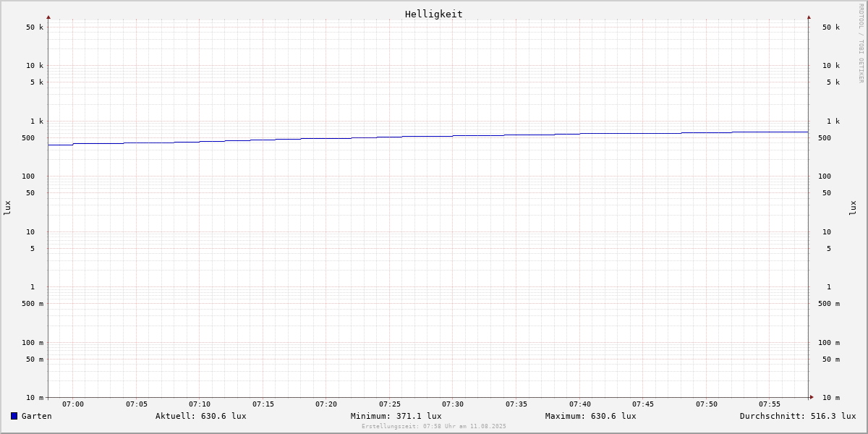Click the 10 m label on left axis
Image resolution: width=868 pixels, height=434 pixels.
click(x=35, y=398)
